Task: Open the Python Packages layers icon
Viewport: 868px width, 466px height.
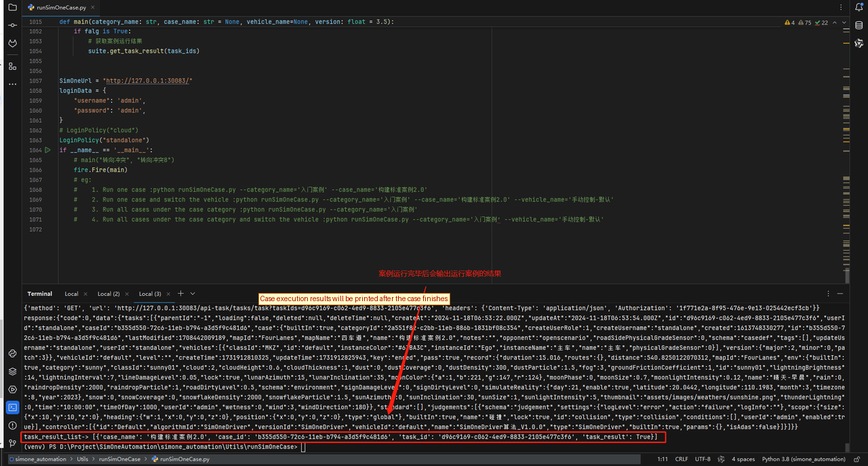Action: (x=12, y=372)
